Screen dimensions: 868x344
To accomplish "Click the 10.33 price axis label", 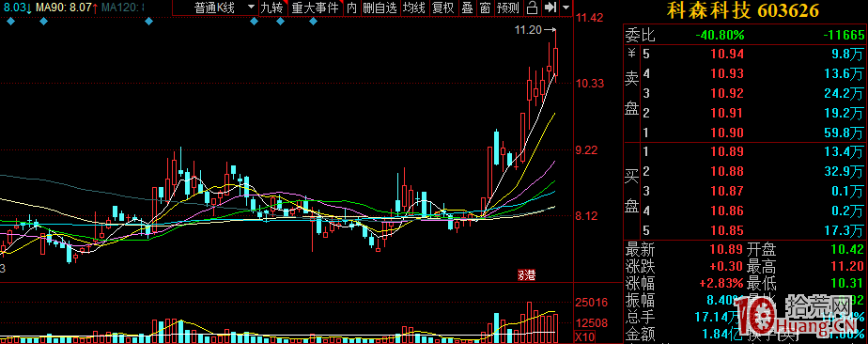I will [x=590, y=84].
